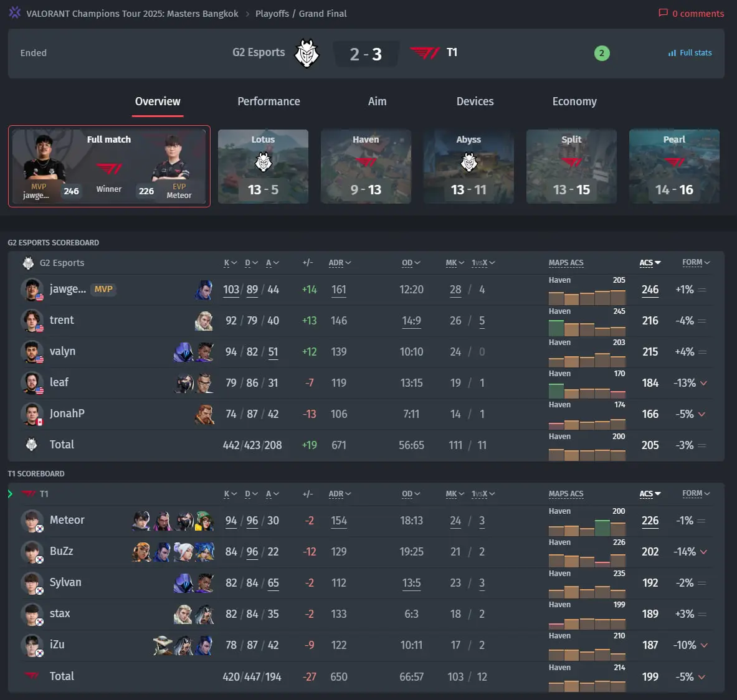Click trent's agent icon in scoreboard

click(x=204, y=321)
